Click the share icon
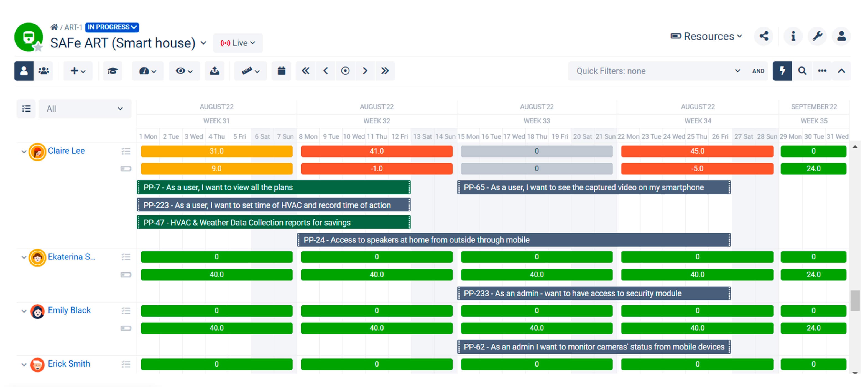 (x=764, y=36)
